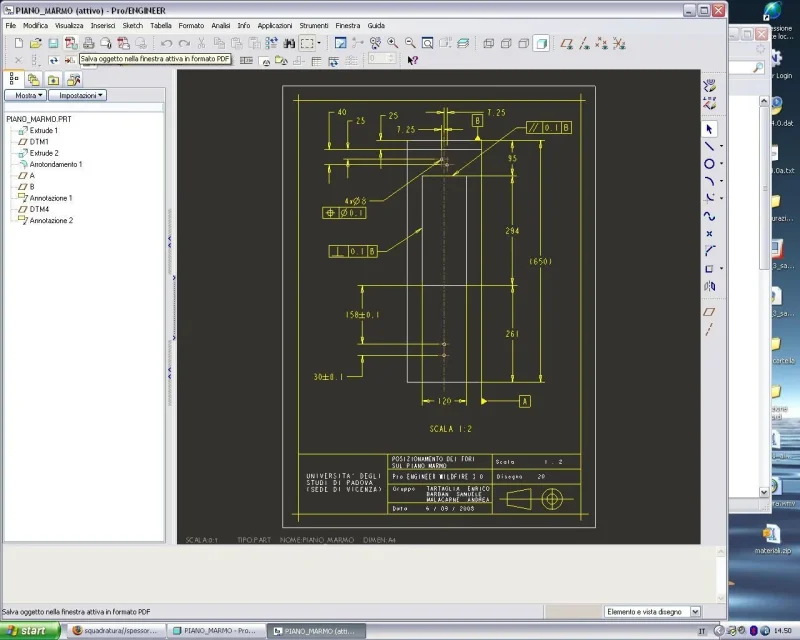The image size is (800, 640).
Task: Open the selection box dropdown arrow in the toolbar
Action: pos(319,43)
